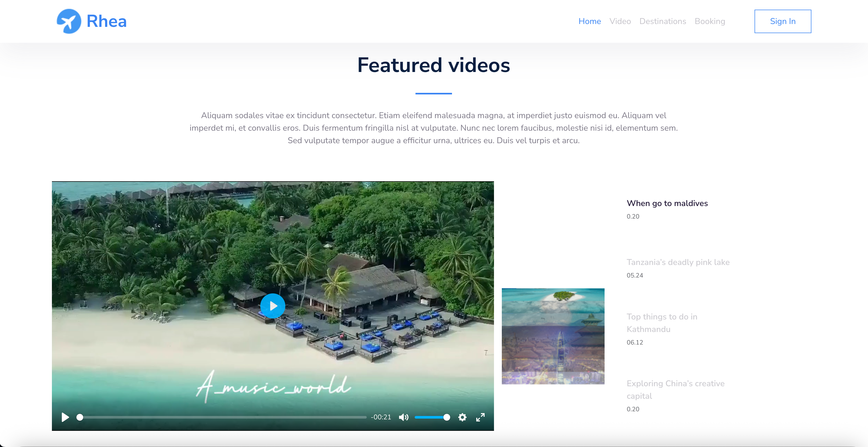Click the Rhea airplane logo icon
The width and height of the screenshot is (868, 447).
[x=69, y=21]
